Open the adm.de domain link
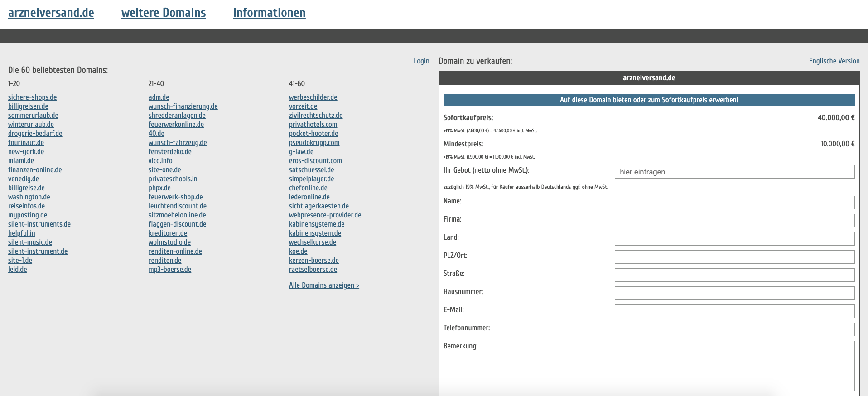 [x=159, y=97]
